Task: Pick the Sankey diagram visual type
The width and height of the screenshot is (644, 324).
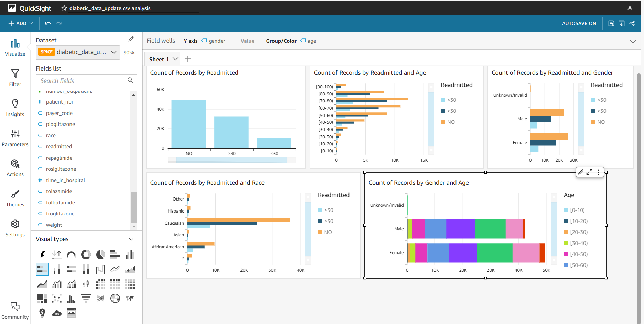Action: coord(100,298)
